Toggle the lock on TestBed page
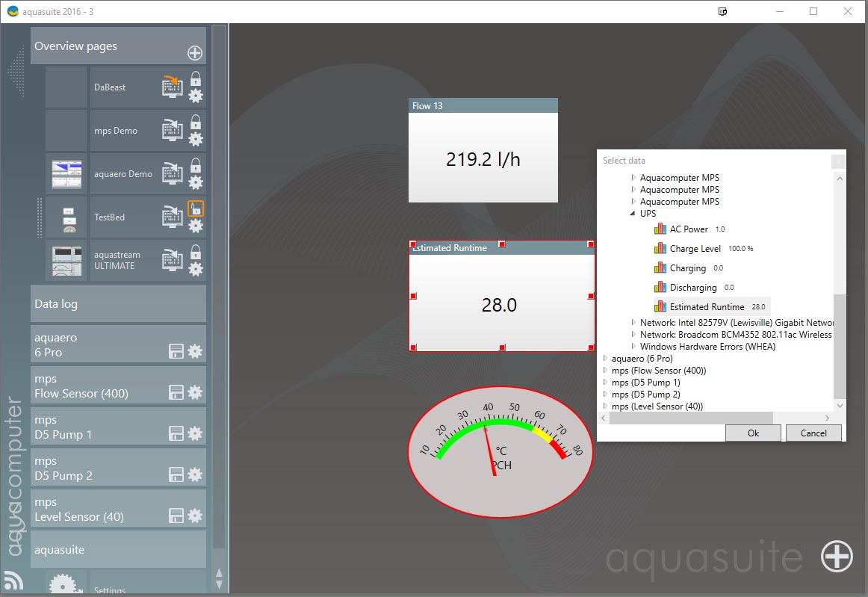The height and width of the screenshot is (597, 868). click(195, 208)
